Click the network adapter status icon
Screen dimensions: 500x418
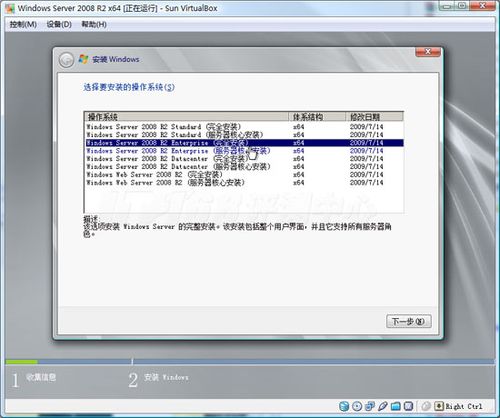click(x=370, y=406)
